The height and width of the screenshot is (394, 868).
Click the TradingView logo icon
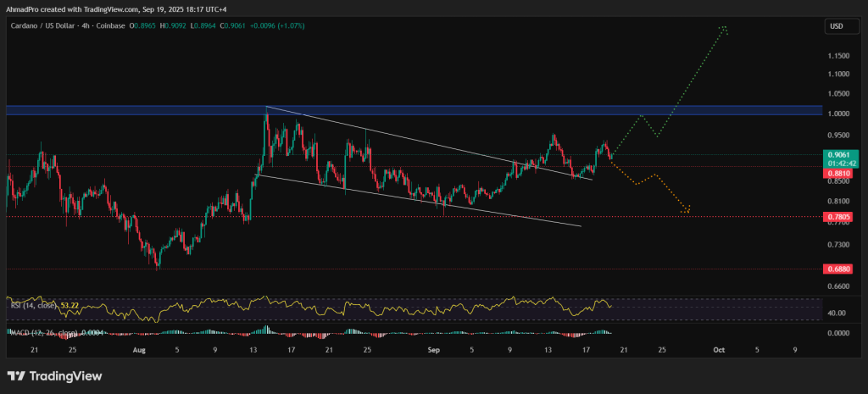(x=16, y=375)
